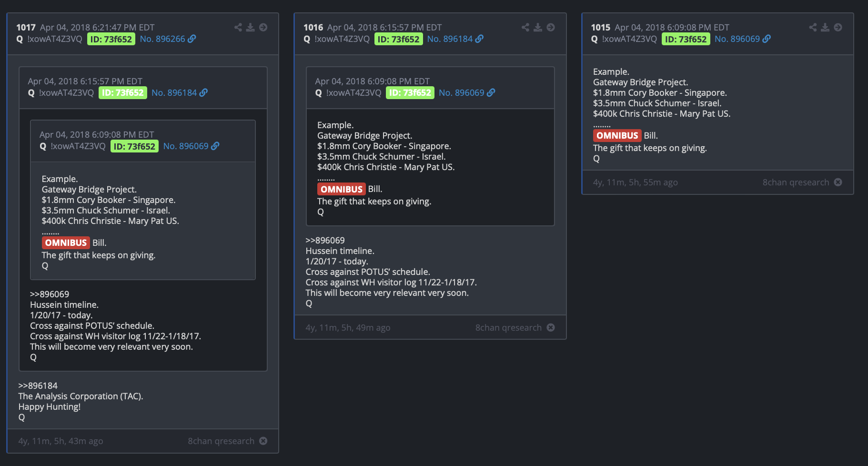Image resolution: width=868 pixels, height=466 pixels.
Task: Click the 8chan qresearch circle icon on post 1016
Action: [x=551, y=327]
